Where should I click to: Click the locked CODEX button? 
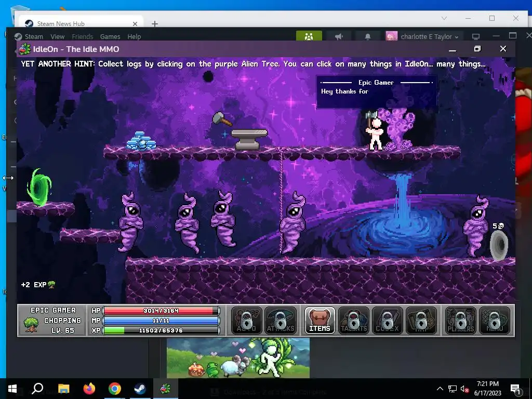[387, 321]
